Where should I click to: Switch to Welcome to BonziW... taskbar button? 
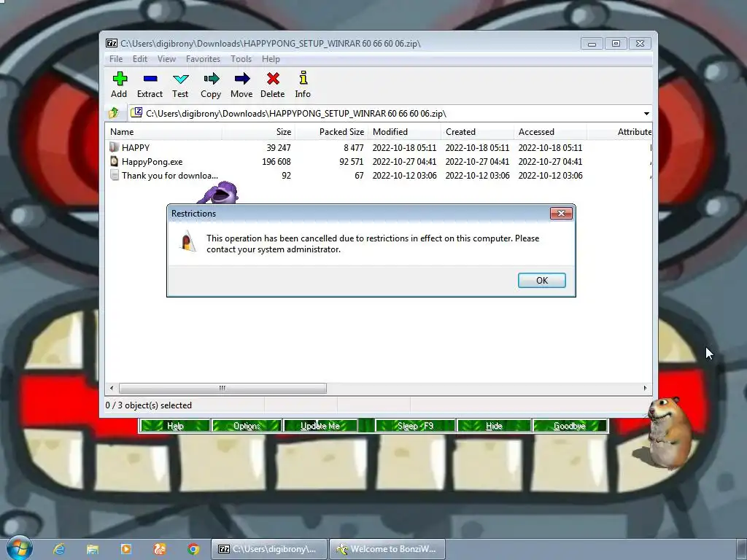(387, 549)
